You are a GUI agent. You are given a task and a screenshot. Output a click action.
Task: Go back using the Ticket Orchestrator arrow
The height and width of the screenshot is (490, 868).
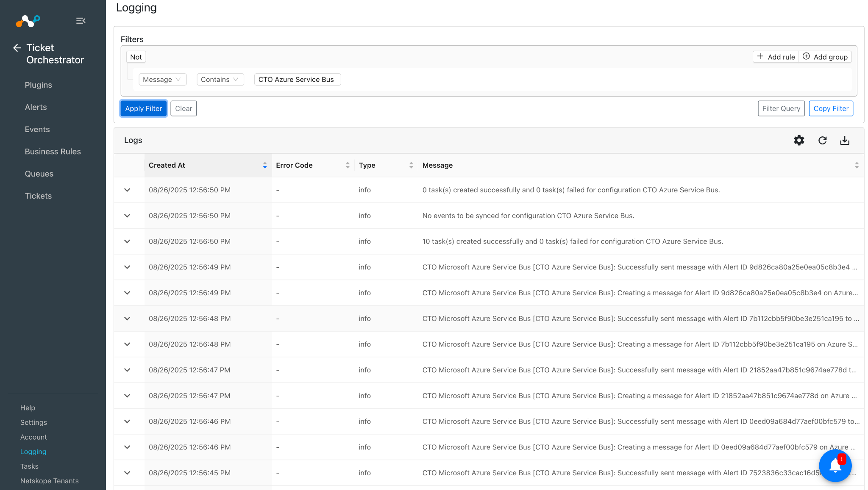[17, 48]
